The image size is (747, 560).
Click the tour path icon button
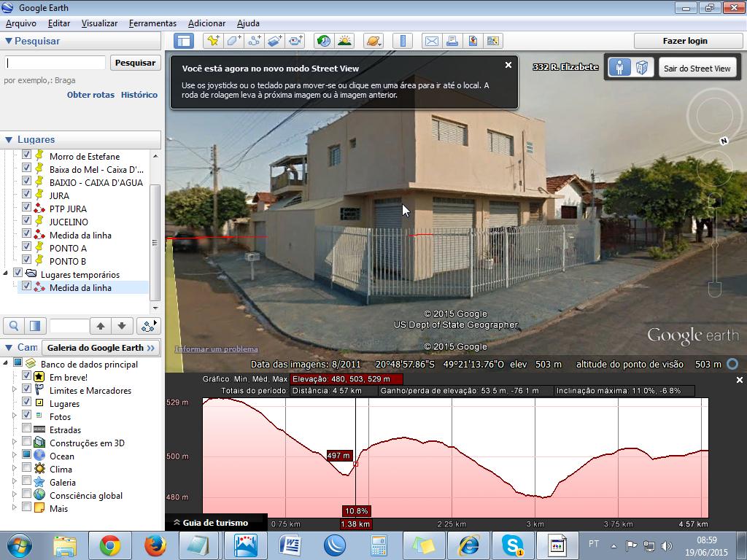(148, 326)
